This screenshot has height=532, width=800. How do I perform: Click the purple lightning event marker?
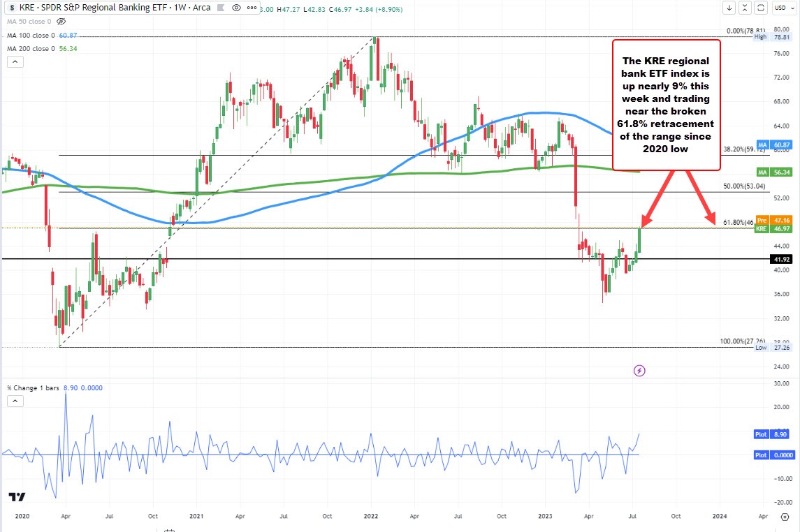pos(639,371)
